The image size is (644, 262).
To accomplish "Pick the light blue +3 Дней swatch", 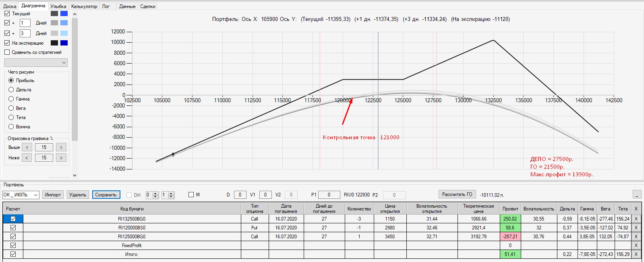I will coord(64,33).
